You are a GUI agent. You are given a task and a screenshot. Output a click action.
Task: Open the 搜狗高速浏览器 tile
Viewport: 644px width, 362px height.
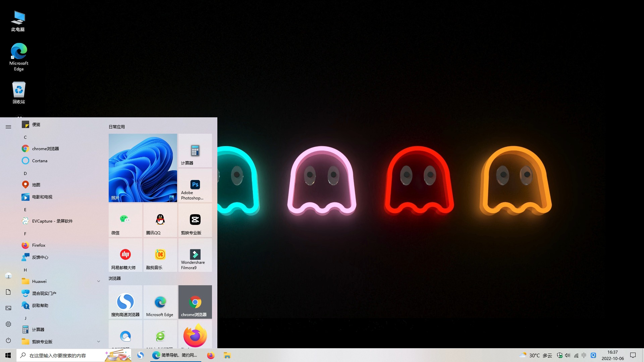[x=125, y=302]
